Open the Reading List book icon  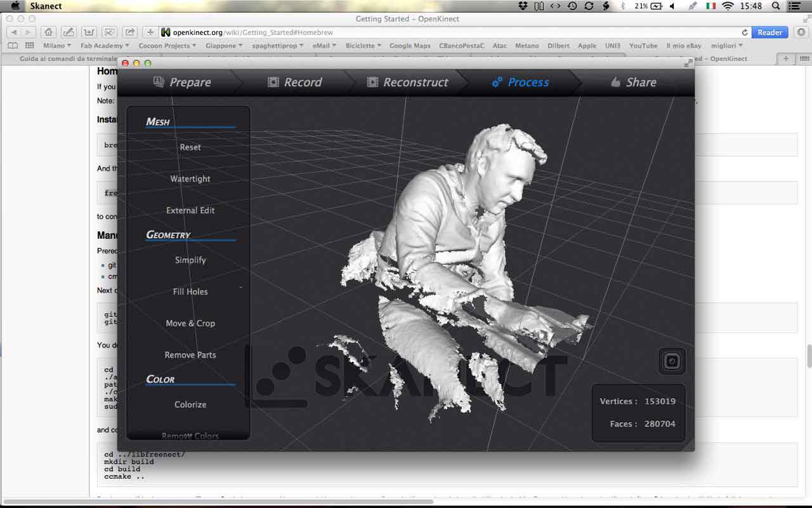pyautogui.click(x=13, y=46)
